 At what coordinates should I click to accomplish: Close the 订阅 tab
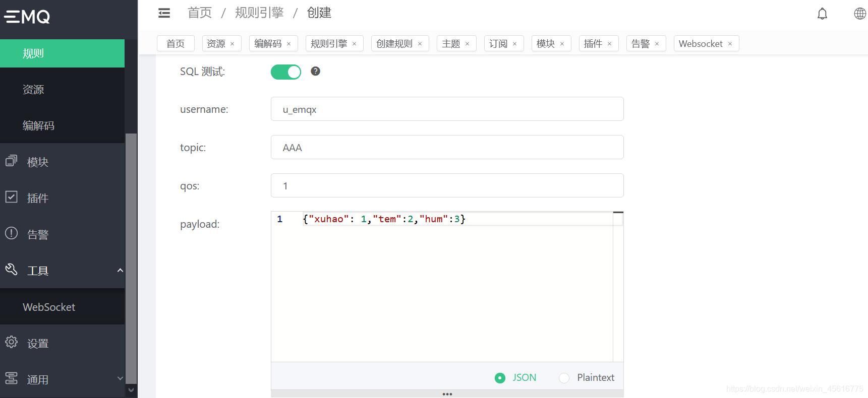pos(515,44)
